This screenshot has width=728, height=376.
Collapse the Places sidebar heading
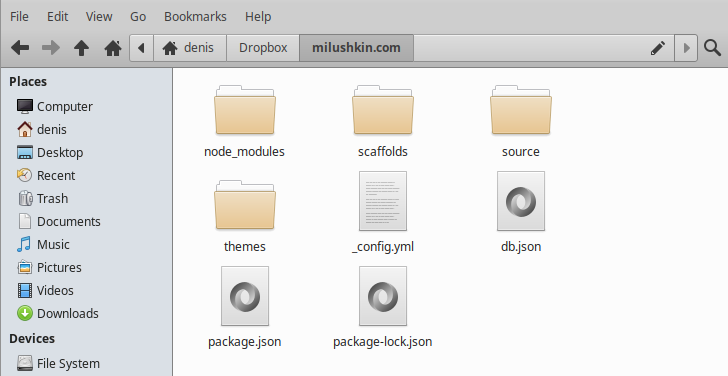coord(28,82)
